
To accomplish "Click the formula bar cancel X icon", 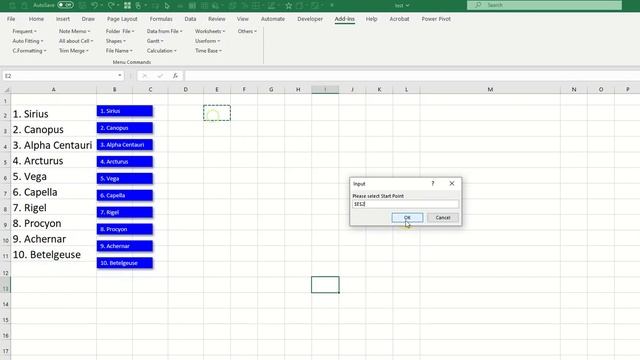I will [x=144, y=76].
